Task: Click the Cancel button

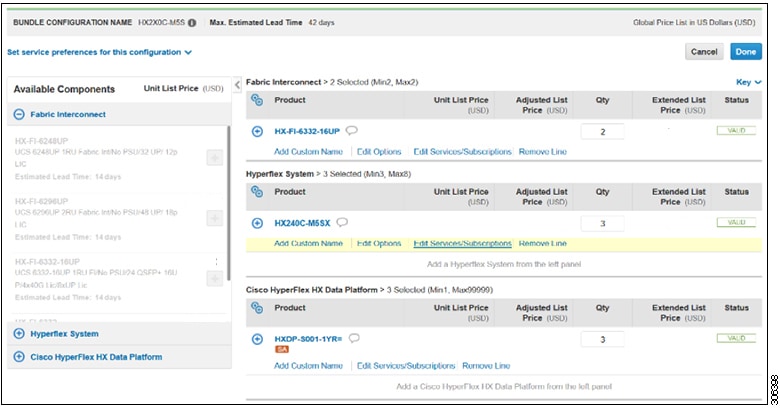Action: point(704,52)
